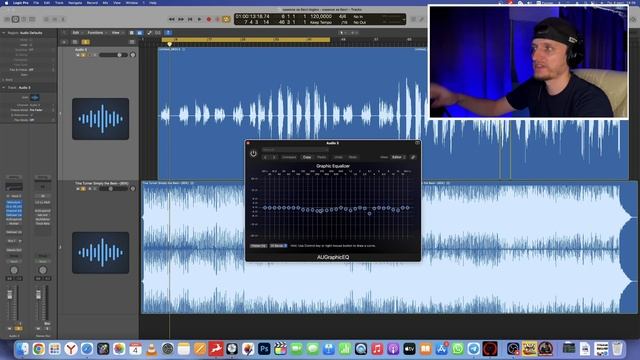Click the Copy button in plug-in header

[307, 157]
